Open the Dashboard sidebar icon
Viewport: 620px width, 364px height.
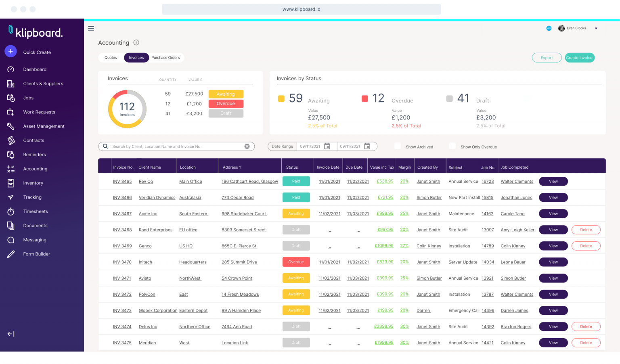pos(11,69)
